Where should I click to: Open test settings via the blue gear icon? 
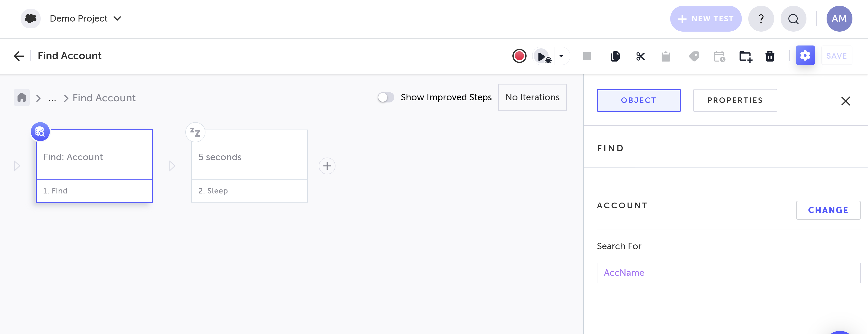(x=805, y=56)
